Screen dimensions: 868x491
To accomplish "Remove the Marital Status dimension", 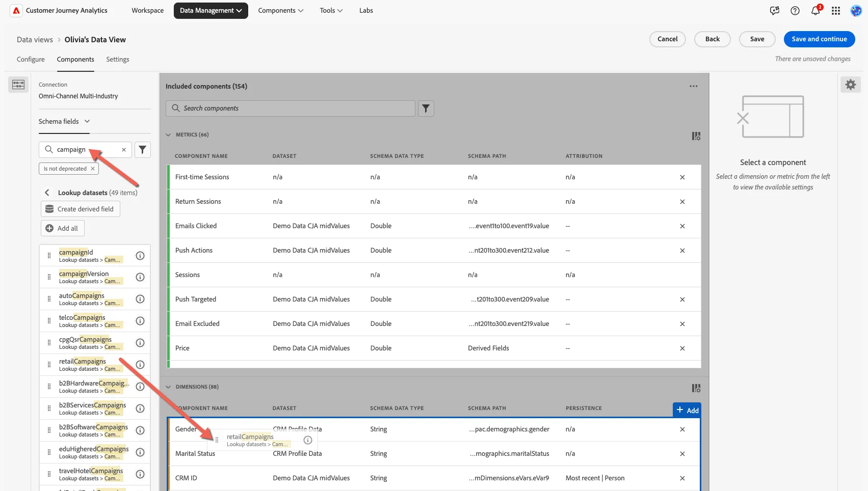I will pyautogui.click(x=682, y=454).
